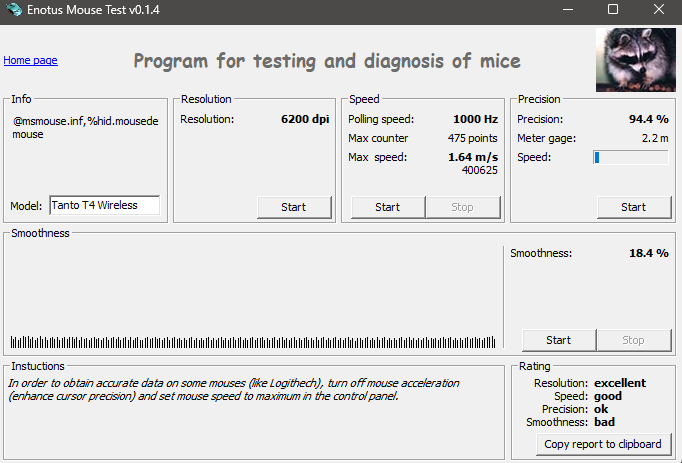Image resolution: width=682 pixels, height=463 pixels.
Task: Click the 18.4 % smoothness value
Action: click(x=649, y=253)
